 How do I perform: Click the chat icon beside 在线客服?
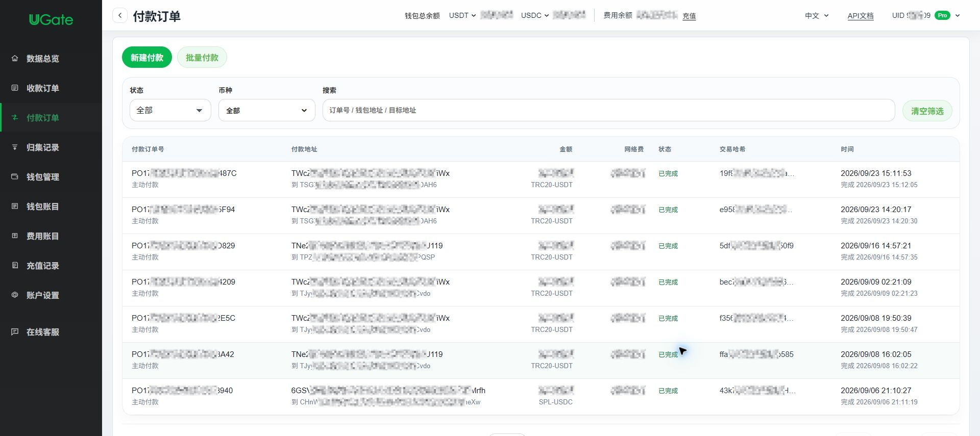(15, 331)
